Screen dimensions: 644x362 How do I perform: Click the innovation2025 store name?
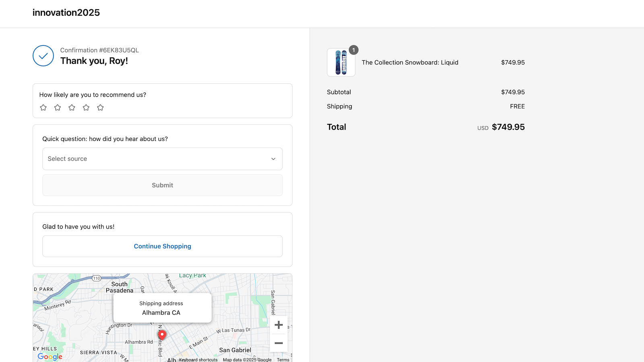coord(66,12)
